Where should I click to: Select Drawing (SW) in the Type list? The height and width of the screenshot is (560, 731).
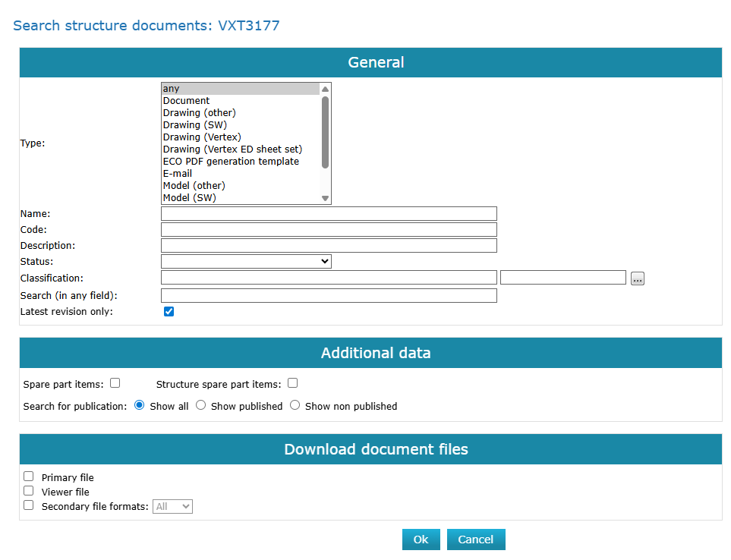[195, 125]
